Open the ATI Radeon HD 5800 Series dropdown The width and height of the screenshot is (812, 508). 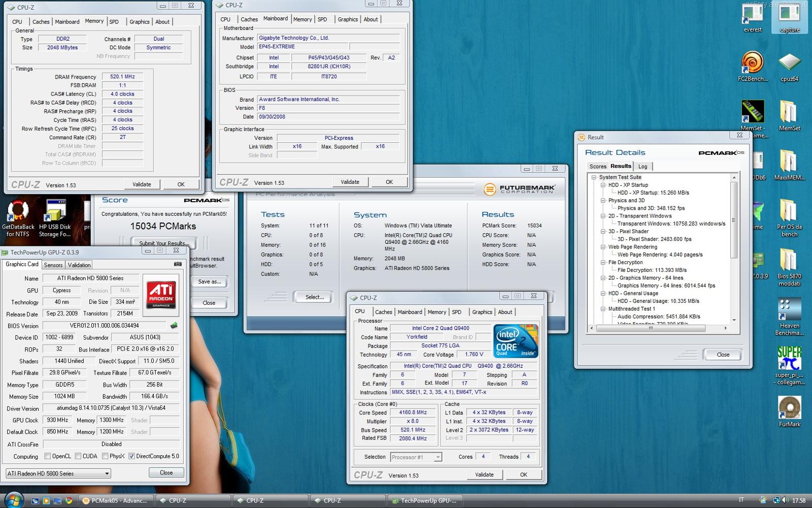58,473
